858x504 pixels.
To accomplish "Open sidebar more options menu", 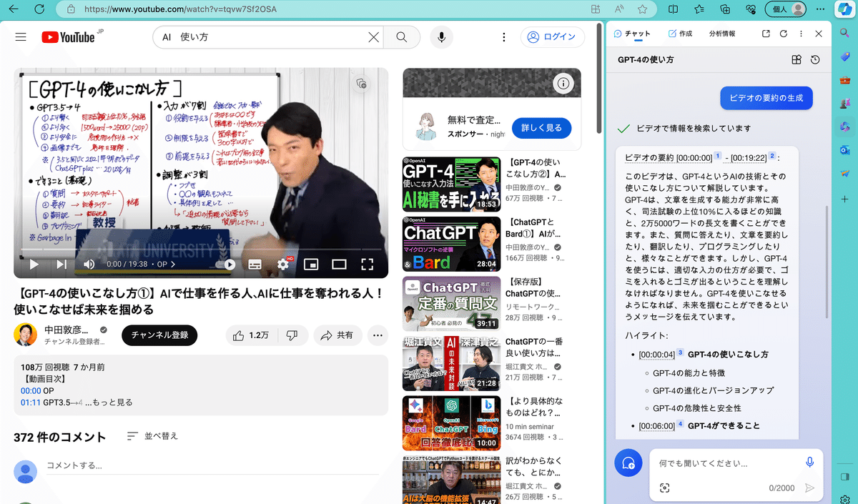I will (x=801, y=34).
